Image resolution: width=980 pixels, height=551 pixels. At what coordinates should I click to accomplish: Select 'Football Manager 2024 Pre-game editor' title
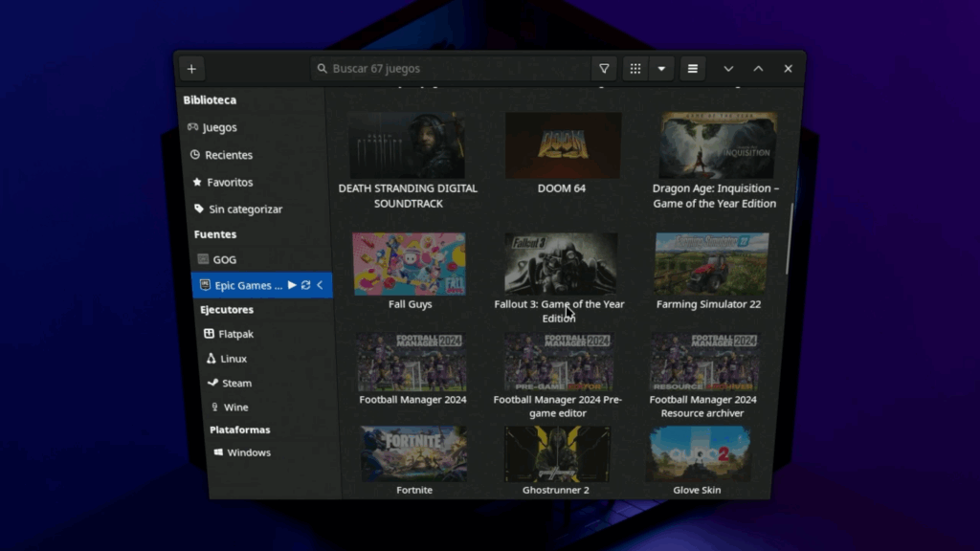(x=558, y=406)
